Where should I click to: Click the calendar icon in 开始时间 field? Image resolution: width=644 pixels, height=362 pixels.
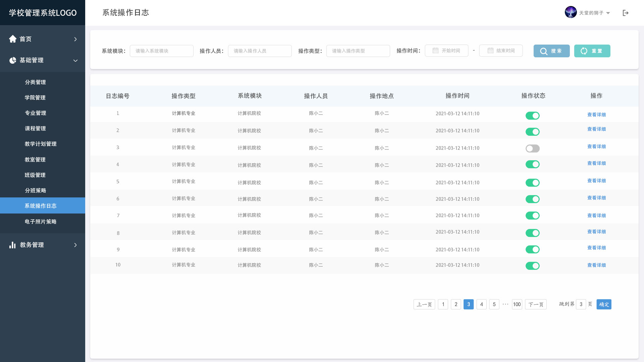click(435, 51)
